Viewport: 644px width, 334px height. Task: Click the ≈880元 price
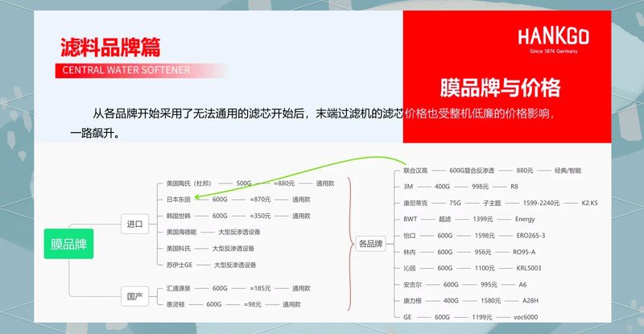[x=284, y=183]
